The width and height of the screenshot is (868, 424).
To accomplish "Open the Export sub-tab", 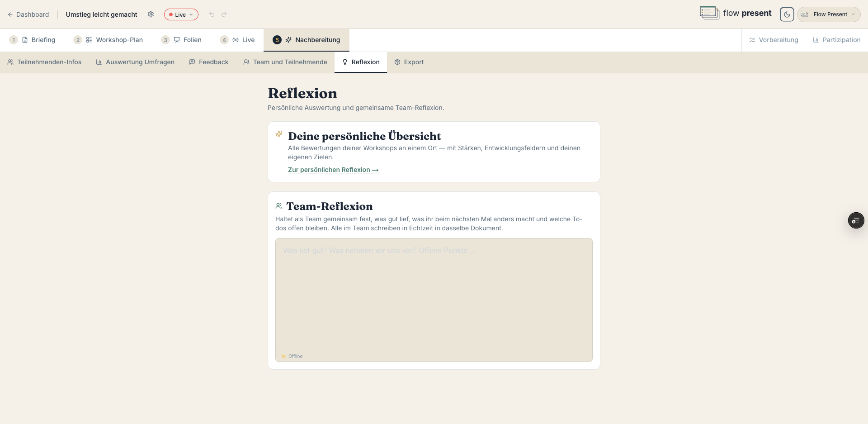I will pos(409,62).
